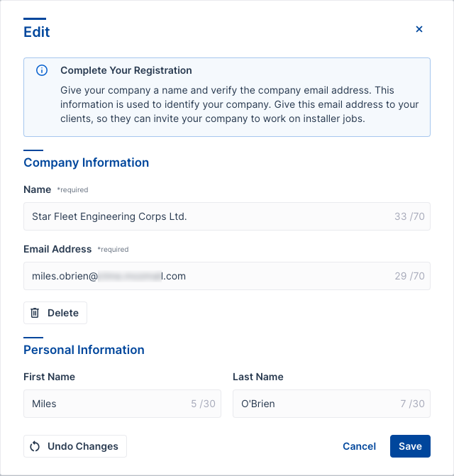
Task: Click the 29 /70 email character counter
Action: pos(409,276)
